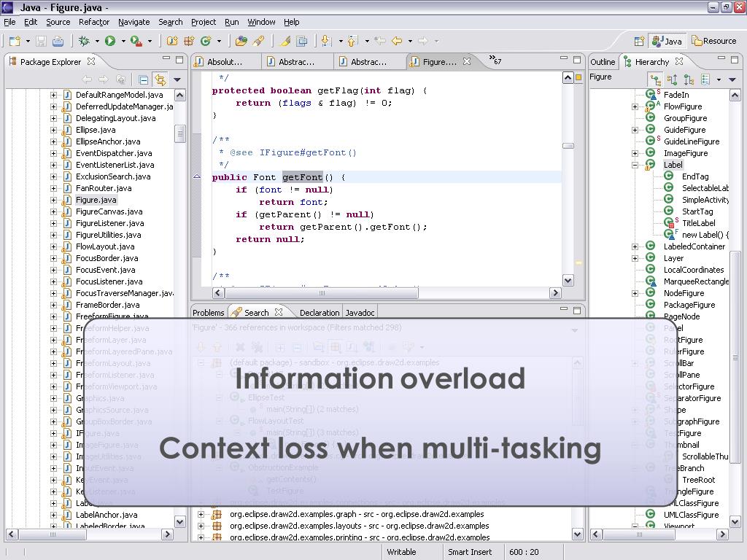Open the Search flashlight icon in main toolbar

[259, 42]
